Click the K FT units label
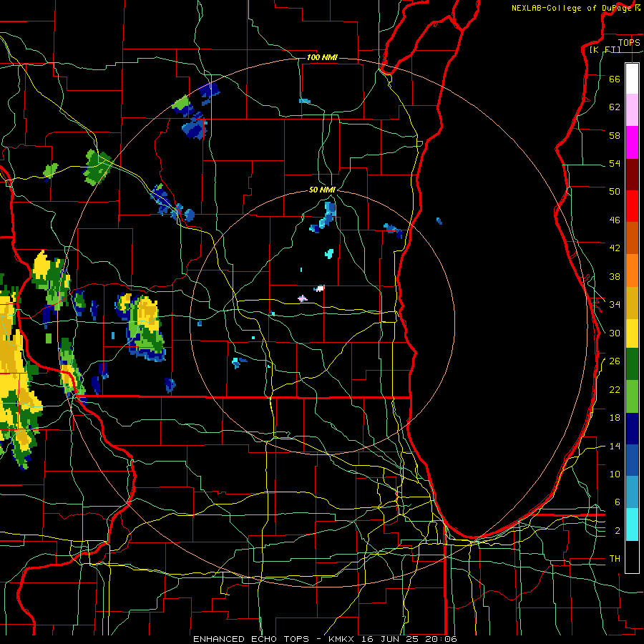 pyautogui.click(x=605, y=49)
